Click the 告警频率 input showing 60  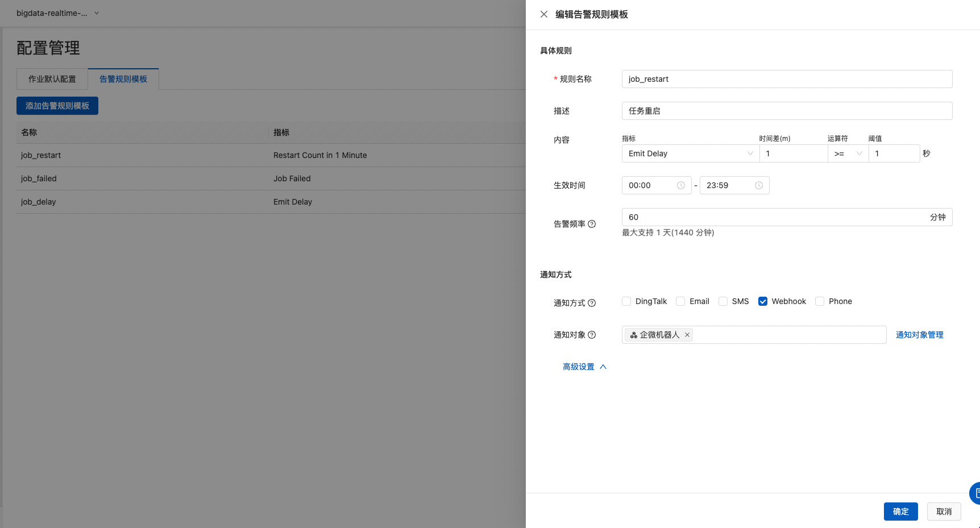[787, 217]
